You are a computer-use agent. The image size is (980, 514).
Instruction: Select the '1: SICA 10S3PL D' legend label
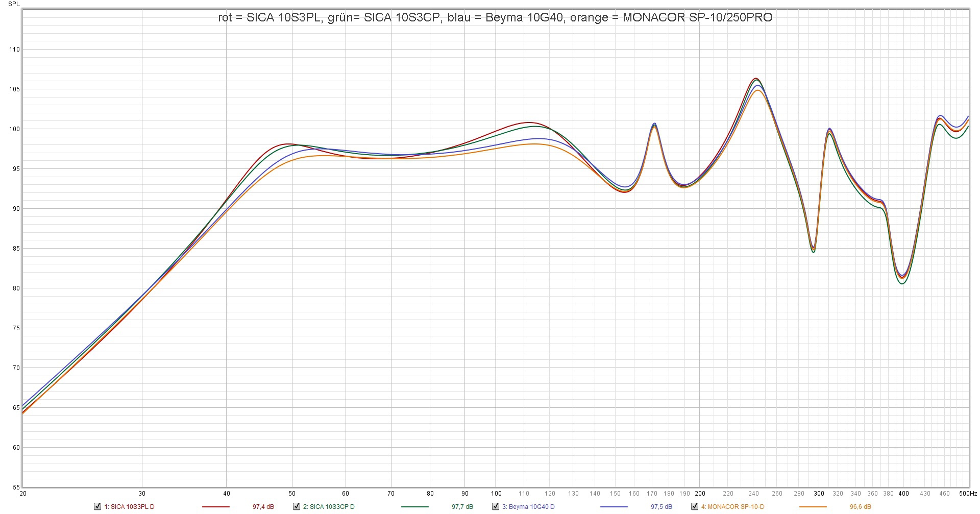pyautogui.click(x=129, y=507)
